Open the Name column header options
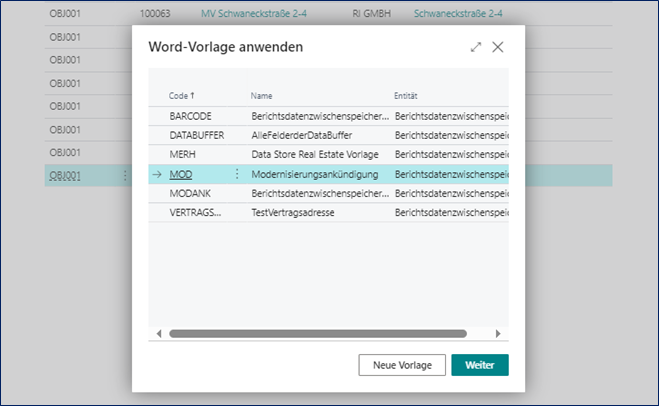Screen dimensions: 659x406 (x=262, y=96)
